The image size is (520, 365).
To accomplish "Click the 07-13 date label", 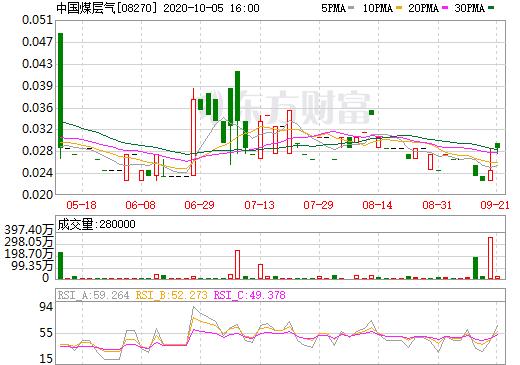I will pos(259,205).
